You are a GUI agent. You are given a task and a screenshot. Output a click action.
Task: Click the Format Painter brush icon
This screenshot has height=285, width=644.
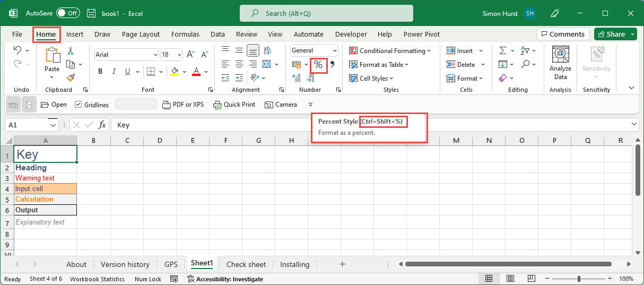70,77
